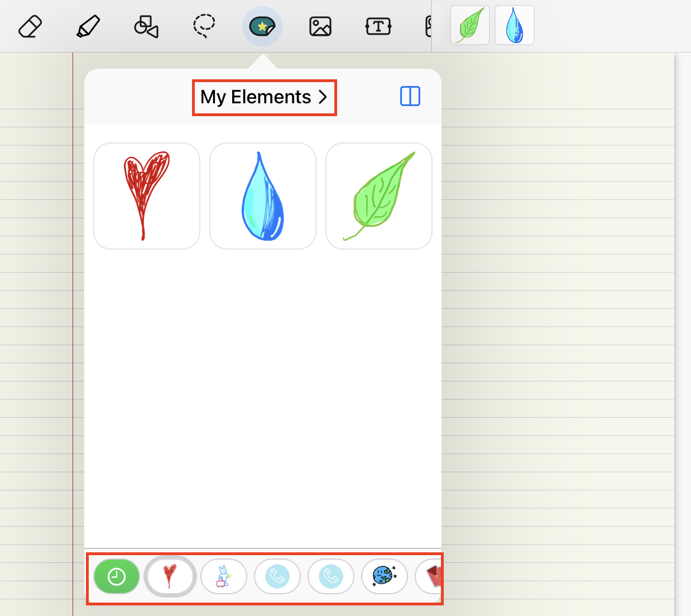Select the Highlighter tool

tap(88, 26)
